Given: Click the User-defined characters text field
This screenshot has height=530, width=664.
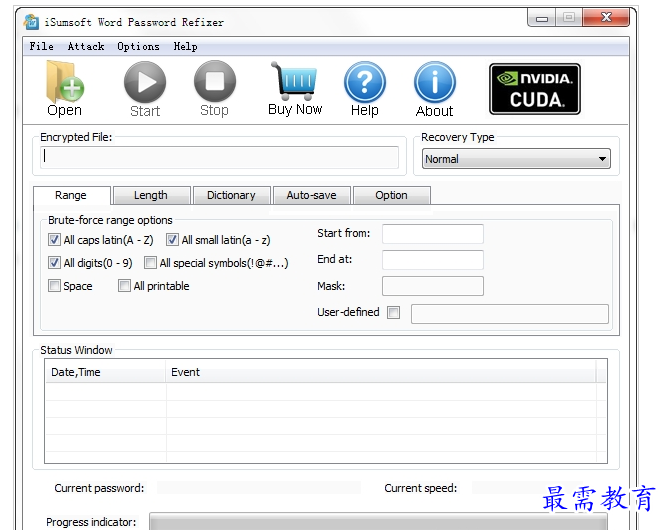Looking at the screenshot, I should tap(509, 314).
